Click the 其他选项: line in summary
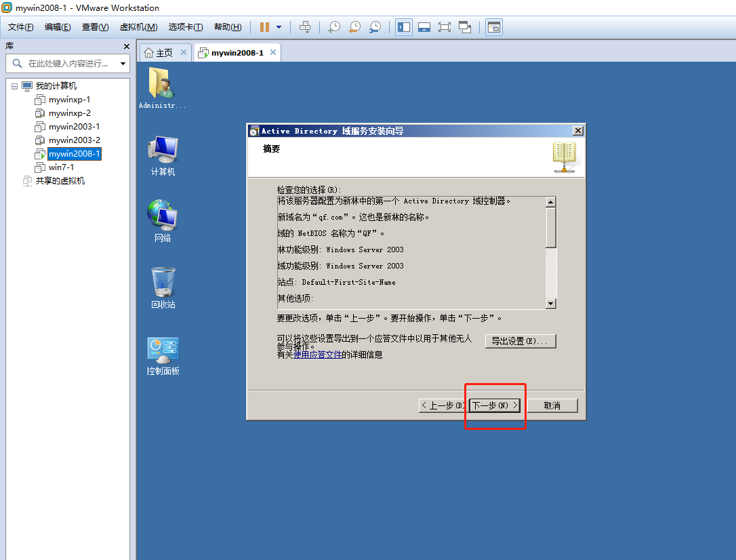 click(x=295, y=298)
